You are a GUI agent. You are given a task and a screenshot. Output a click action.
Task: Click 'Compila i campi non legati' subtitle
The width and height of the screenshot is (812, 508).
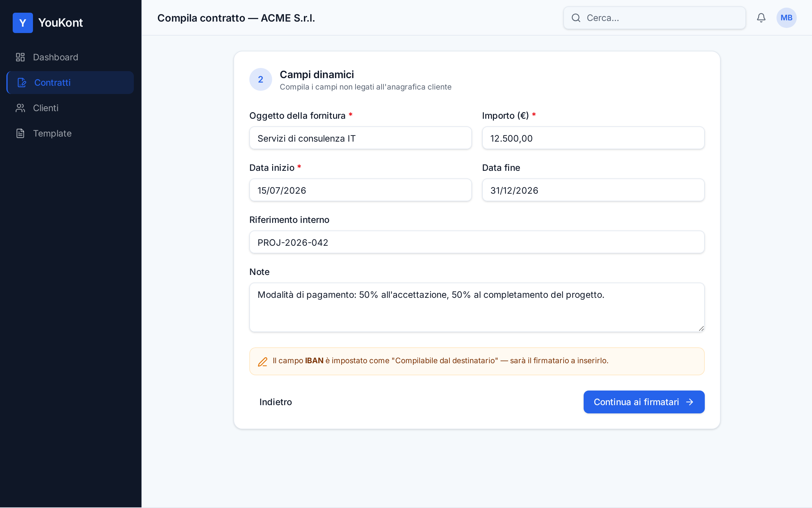coord(365,87)
